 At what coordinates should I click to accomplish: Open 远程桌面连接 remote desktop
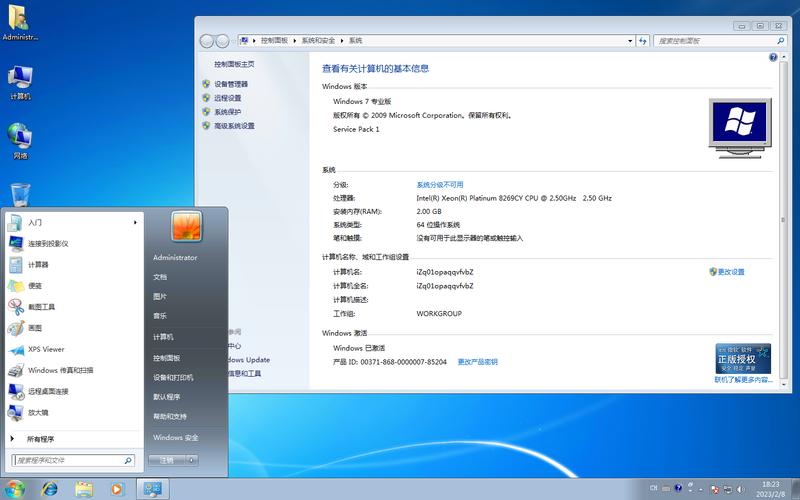[73, 391]
